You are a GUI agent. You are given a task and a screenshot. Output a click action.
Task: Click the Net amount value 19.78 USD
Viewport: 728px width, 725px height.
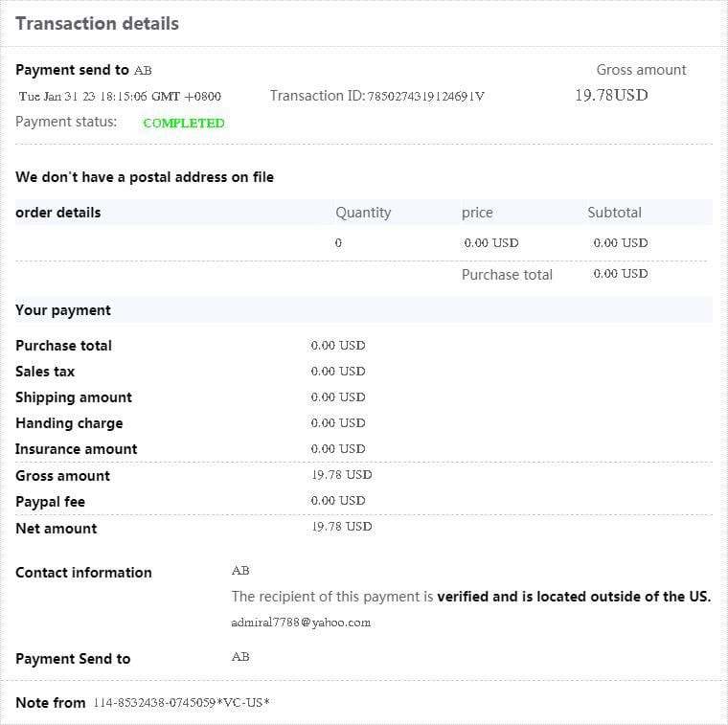click(342, 527)
